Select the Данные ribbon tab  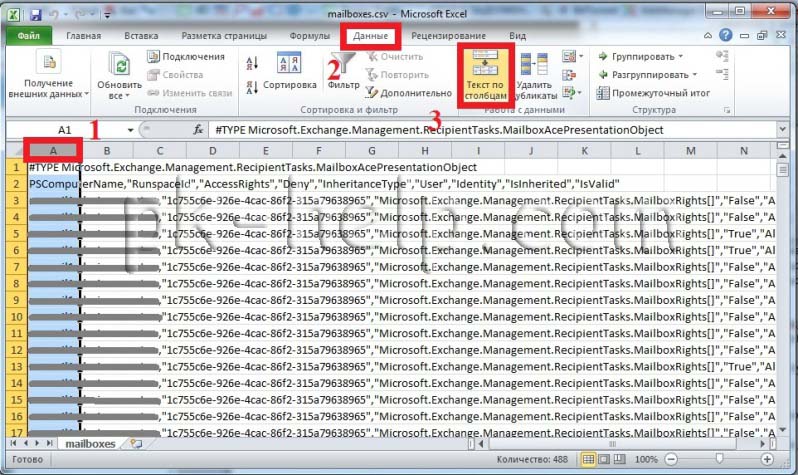pos(370,36)
